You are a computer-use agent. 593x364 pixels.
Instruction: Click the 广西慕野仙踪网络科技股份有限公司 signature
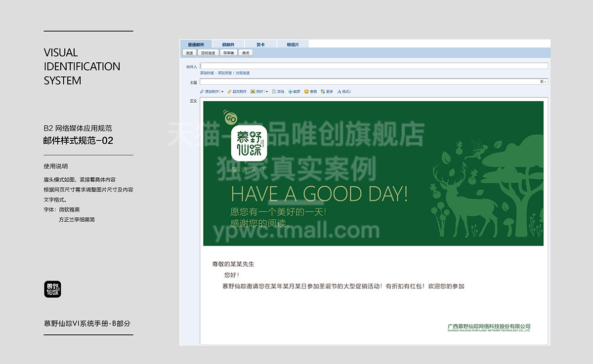click(489, 326)
